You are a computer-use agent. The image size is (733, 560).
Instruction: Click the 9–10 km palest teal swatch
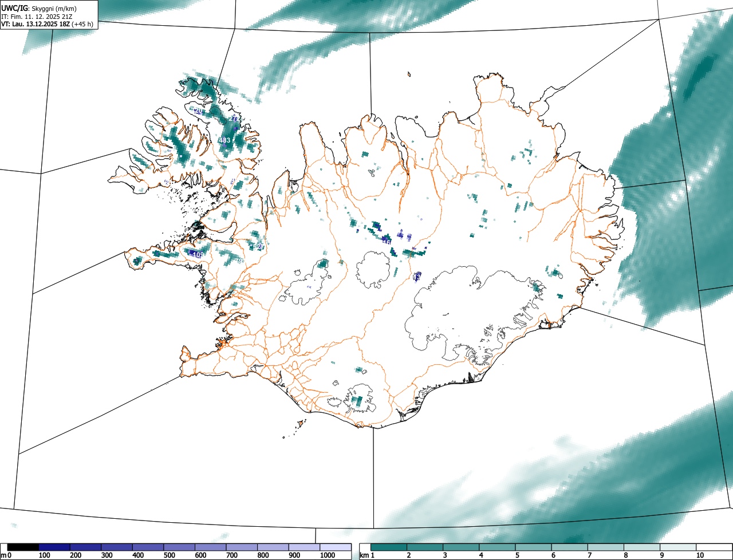coord(678,547)
